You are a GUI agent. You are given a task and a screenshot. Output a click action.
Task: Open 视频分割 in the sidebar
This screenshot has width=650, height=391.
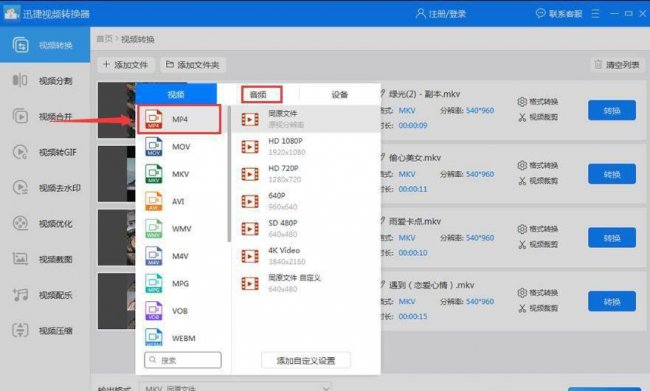[x=45, y=80]
